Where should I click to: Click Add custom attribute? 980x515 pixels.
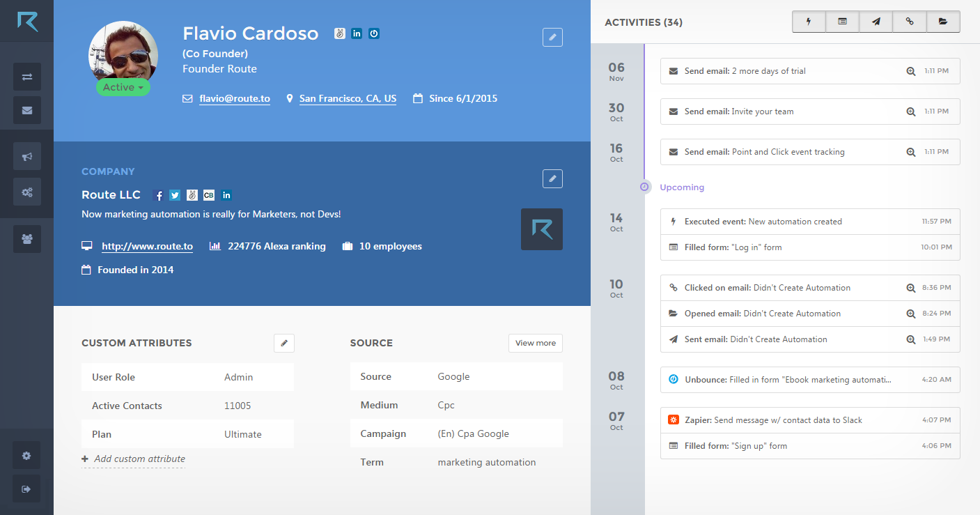[x=134, y=459]
